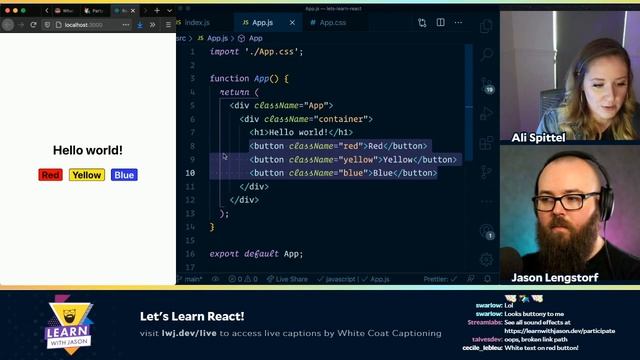Click the Red button in the page
The image size is (640, 360).
point(51,175)
